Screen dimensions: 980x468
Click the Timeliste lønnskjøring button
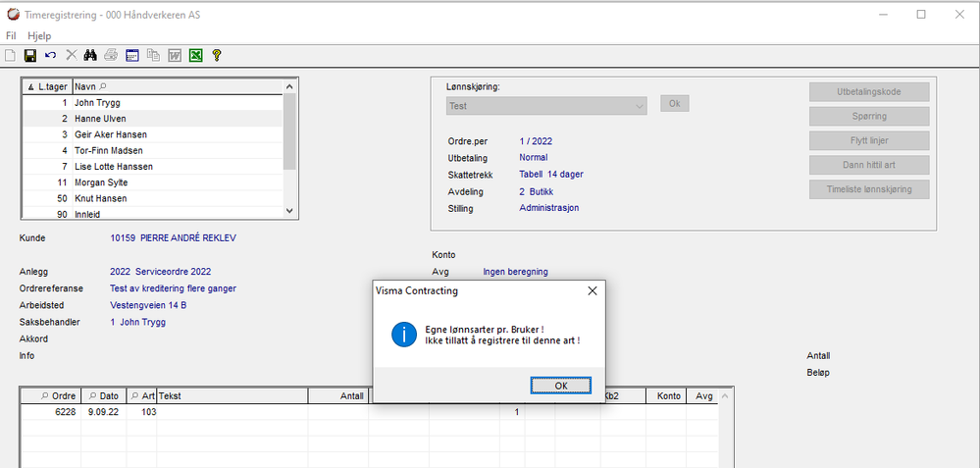(x=869, y=189)
